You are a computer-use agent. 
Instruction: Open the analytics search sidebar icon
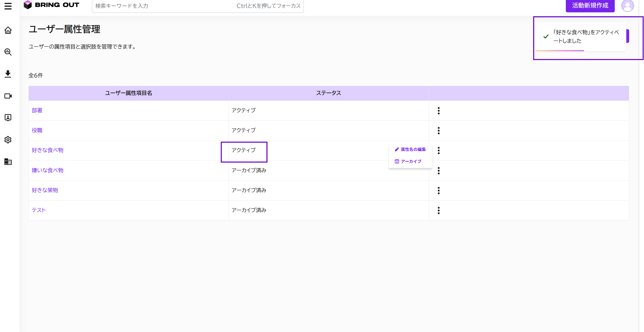click(8, 52)
